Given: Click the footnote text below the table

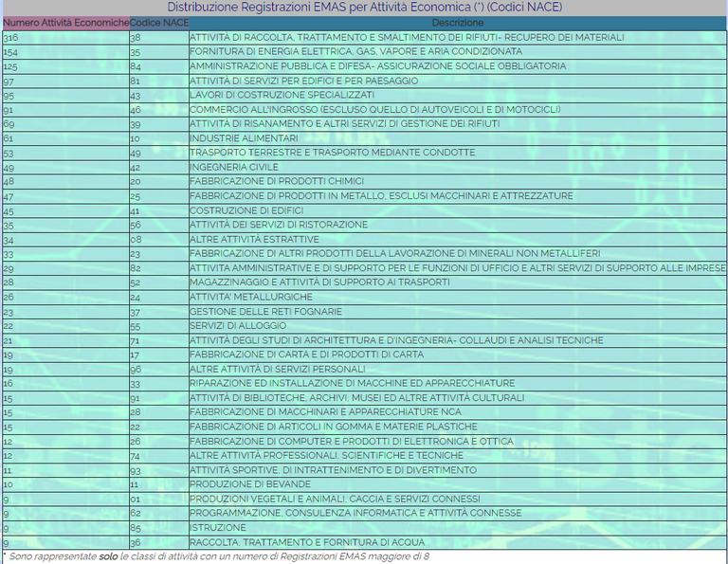Looking at the screenshot, I should click(x=216, y=556).
